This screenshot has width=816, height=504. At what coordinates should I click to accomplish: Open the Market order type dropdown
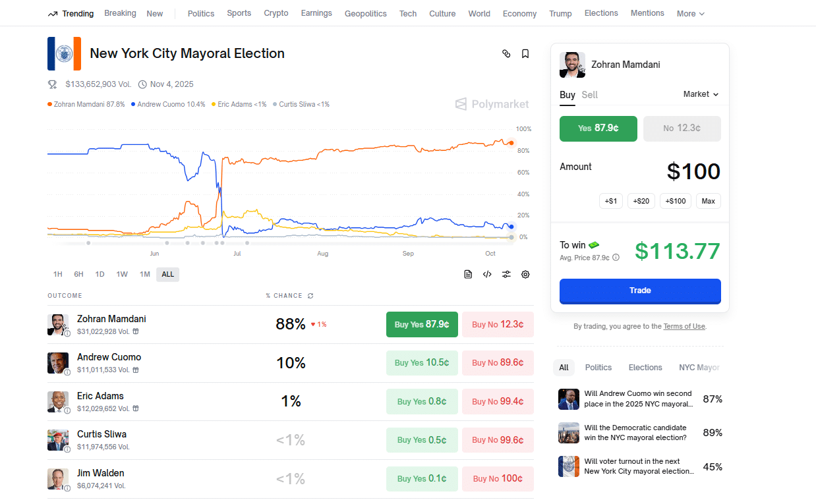tap(701, 94)
